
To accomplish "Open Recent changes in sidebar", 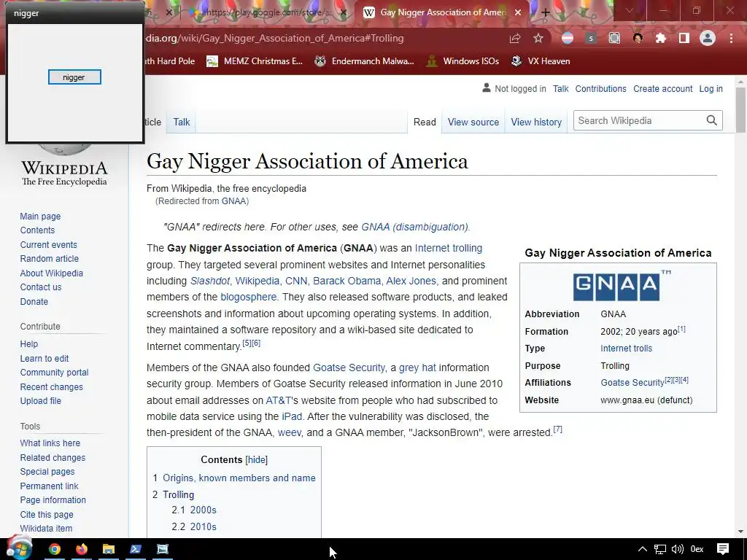I will point(52,386).
